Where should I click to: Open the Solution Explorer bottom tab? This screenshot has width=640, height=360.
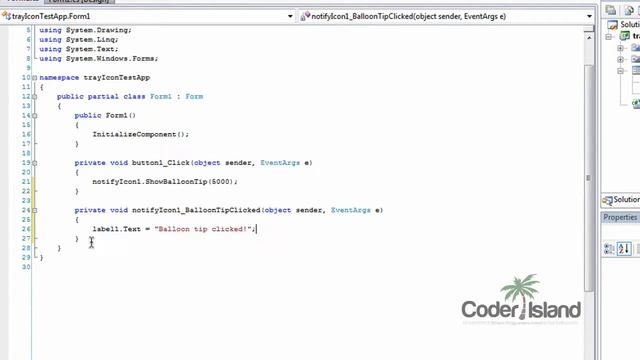pyautogui.click(x=621, y=200)
